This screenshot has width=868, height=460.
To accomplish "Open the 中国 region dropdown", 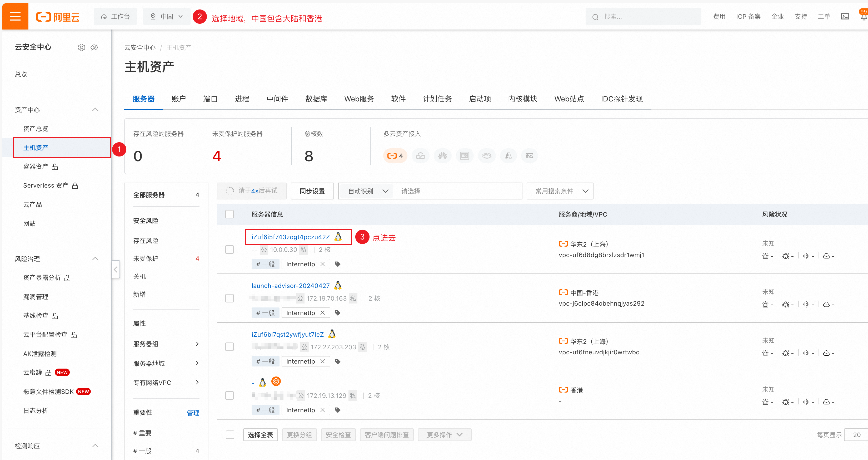I will pyautogui.click(x=167, y=17).
